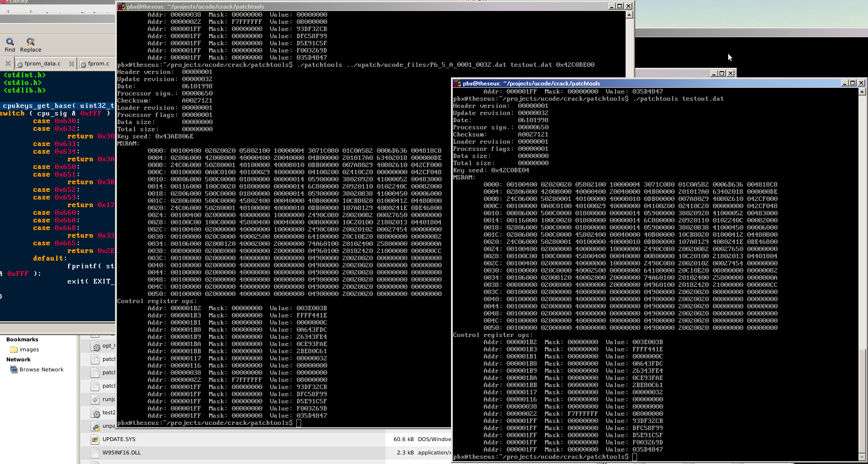Viewport: 868px width, 464px height.
Task: Switch to the fprom.c editor tab
Action: pos(99,63)
